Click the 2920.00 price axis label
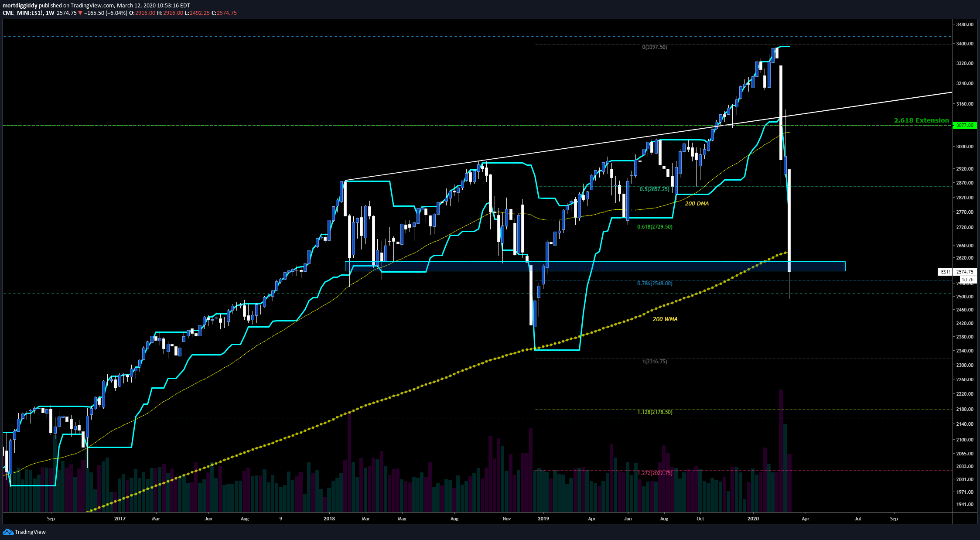 click(965, 169)
